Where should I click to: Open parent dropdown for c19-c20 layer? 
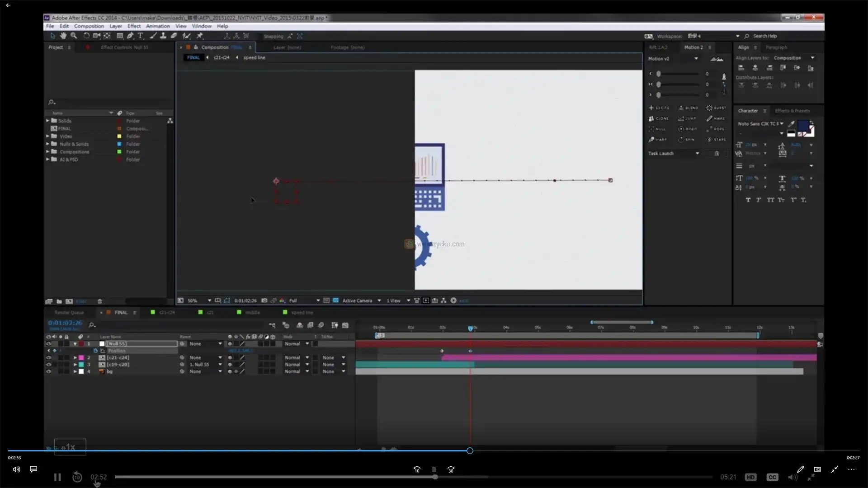point(220,365)
